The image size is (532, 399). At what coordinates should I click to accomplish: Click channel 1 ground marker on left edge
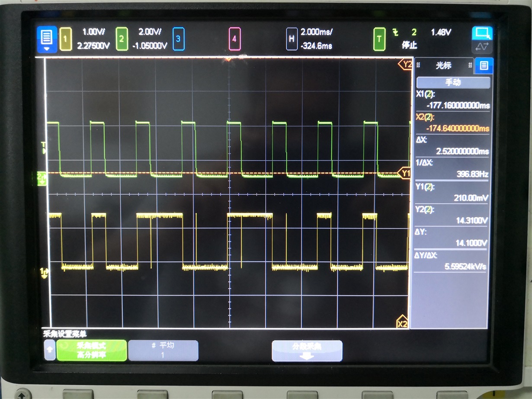click(43, 272)
